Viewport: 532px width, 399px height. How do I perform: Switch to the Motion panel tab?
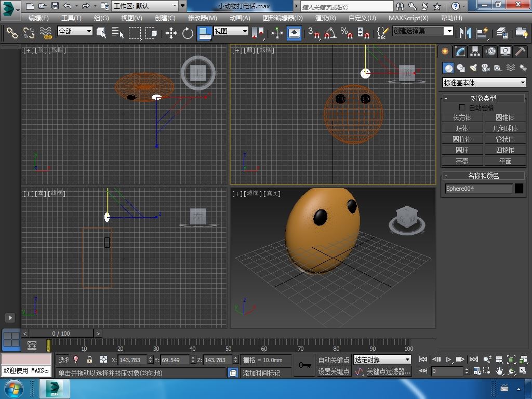[x=490, y=51]
